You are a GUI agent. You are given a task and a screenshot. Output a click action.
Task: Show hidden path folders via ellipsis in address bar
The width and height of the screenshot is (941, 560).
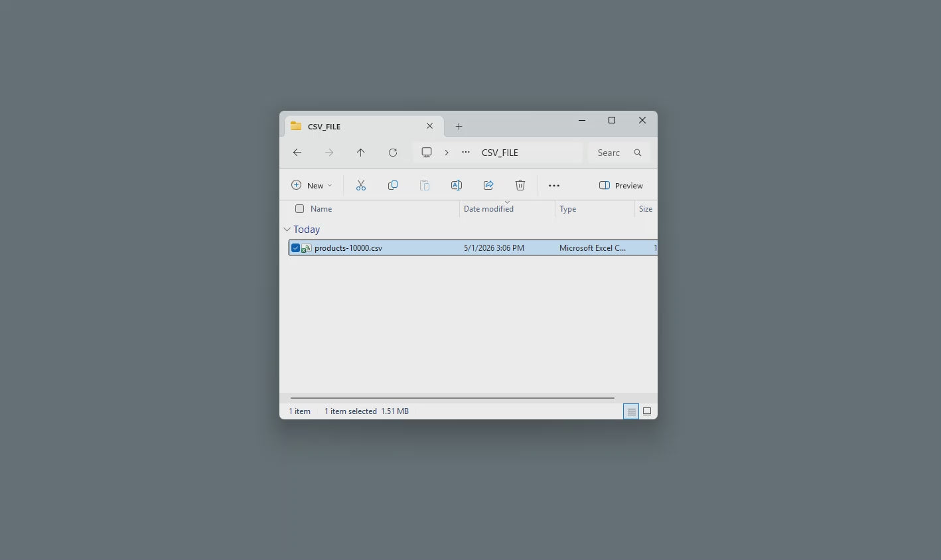click(x=466, y=153)
